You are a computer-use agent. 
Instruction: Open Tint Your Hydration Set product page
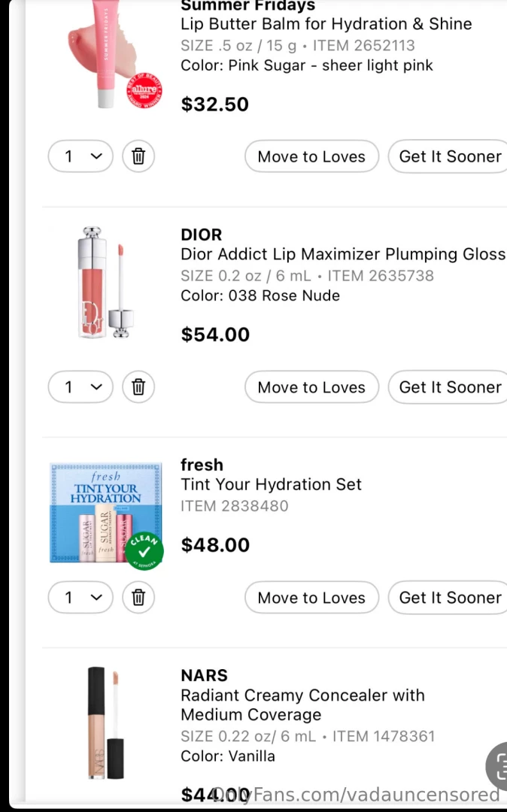[x=271, y=484]
